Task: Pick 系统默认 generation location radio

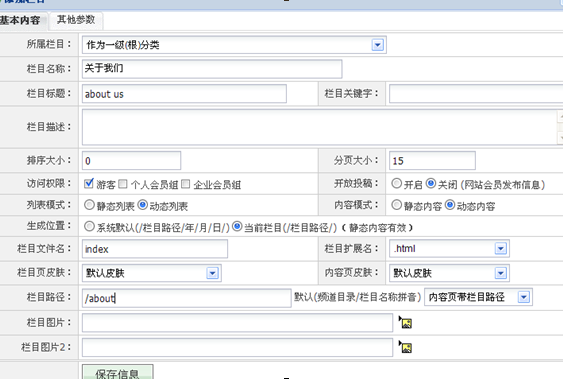Action: (89, 226)
